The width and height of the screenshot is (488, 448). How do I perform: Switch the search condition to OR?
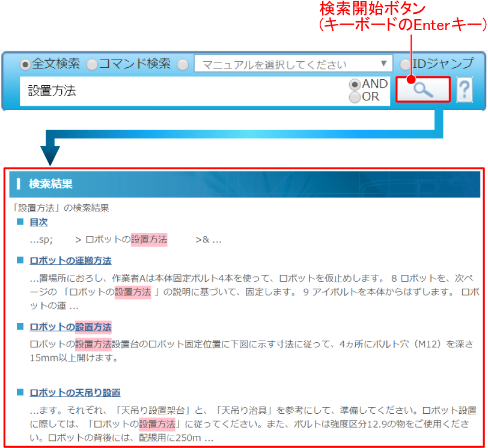(355, 97)
